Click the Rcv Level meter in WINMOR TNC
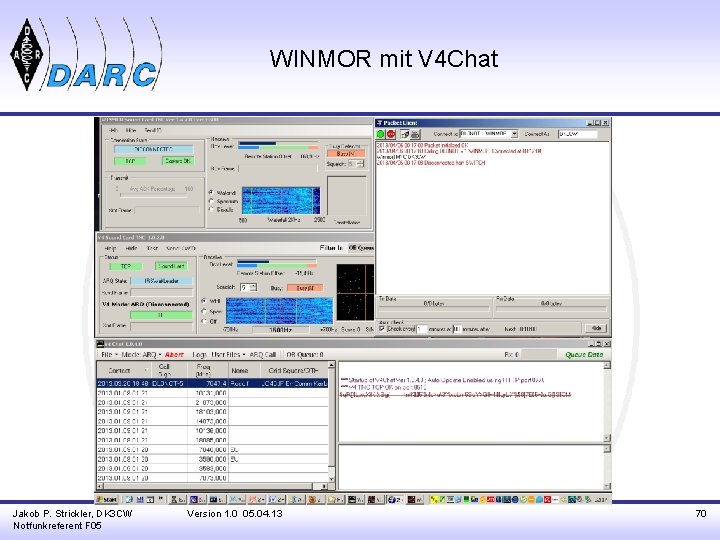The image size is (720, 540). (x=278, y=146)
